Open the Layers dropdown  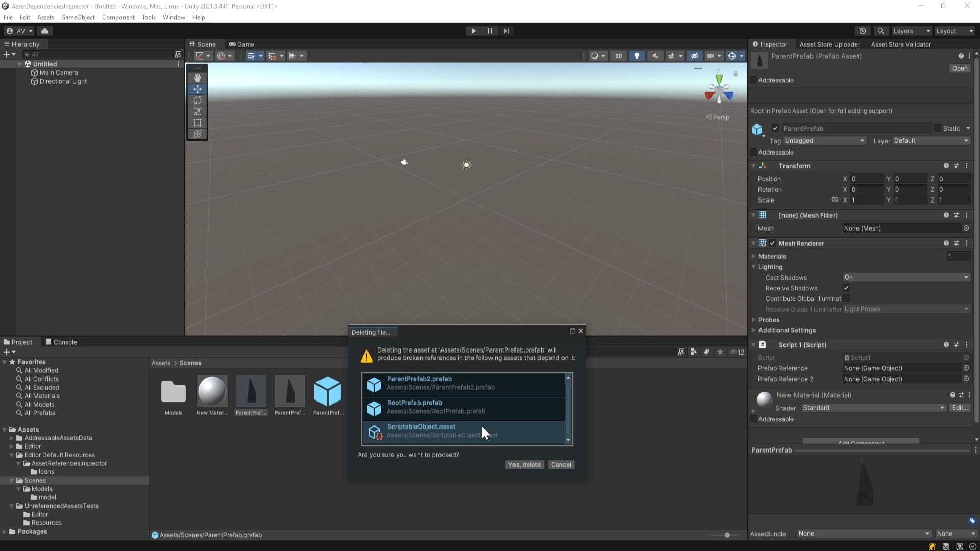pyautogui.click(x=912, y=31)
